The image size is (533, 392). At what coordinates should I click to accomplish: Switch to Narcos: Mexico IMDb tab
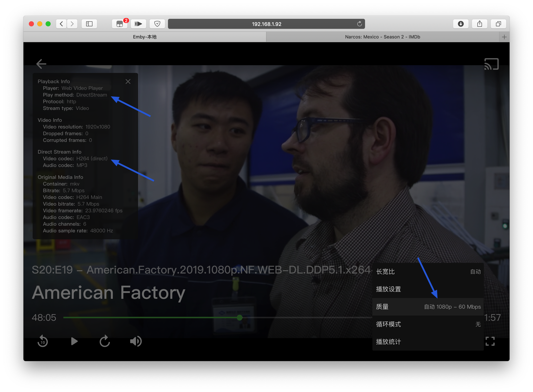click(x=382, y=37)
